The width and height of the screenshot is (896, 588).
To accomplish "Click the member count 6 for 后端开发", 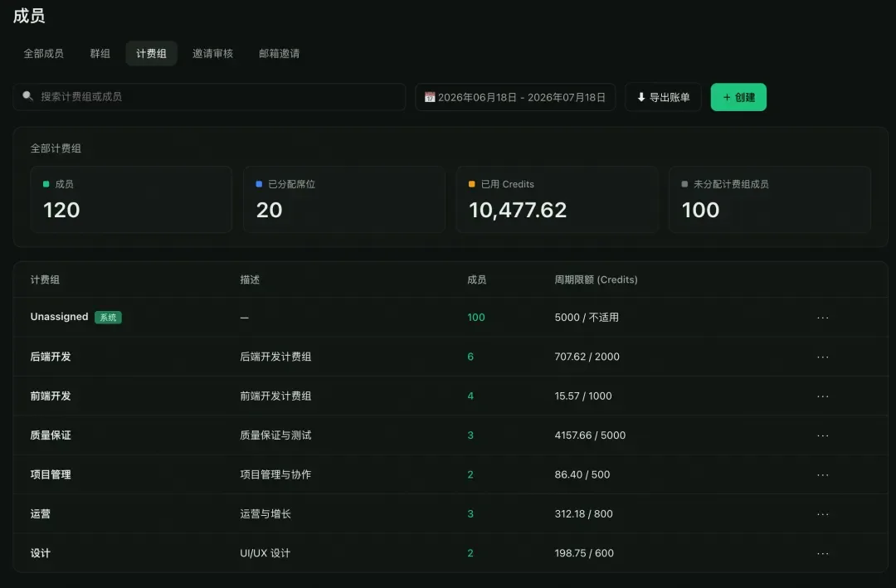I will 470,357.
